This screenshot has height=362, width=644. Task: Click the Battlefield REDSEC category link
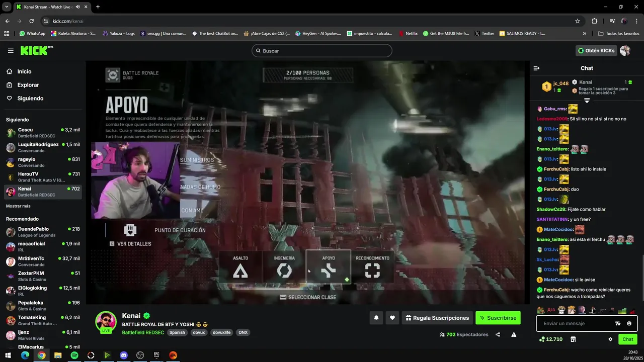click(143, 332)
